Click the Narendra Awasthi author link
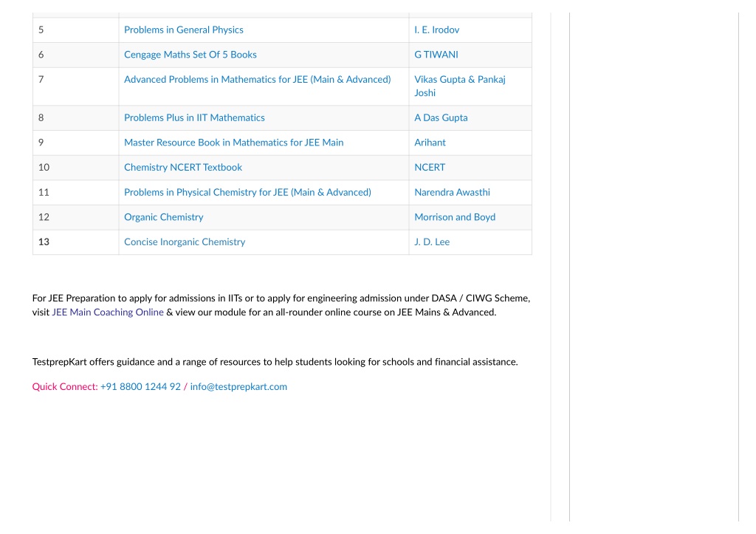This screenshot has height=534, width=756. click(x=453, y=192)
